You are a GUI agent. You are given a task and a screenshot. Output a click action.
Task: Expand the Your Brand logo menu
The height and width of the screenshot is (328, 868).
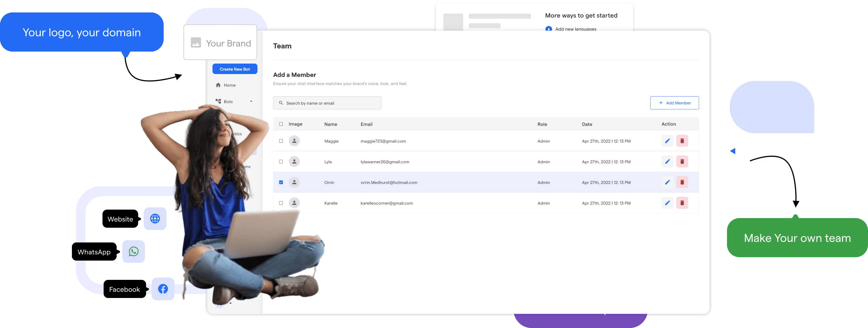[220, 42]
